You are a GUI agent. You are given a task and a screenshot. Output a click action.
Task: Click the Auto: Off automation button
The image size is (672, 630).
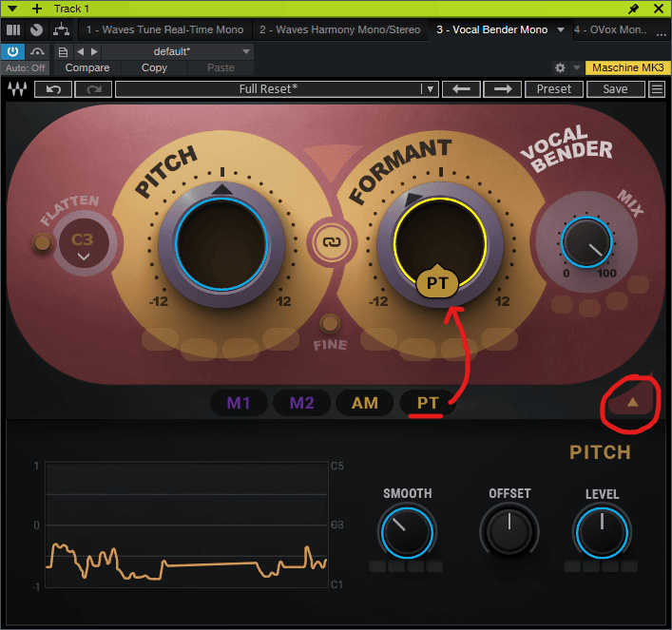click(25, 67)
